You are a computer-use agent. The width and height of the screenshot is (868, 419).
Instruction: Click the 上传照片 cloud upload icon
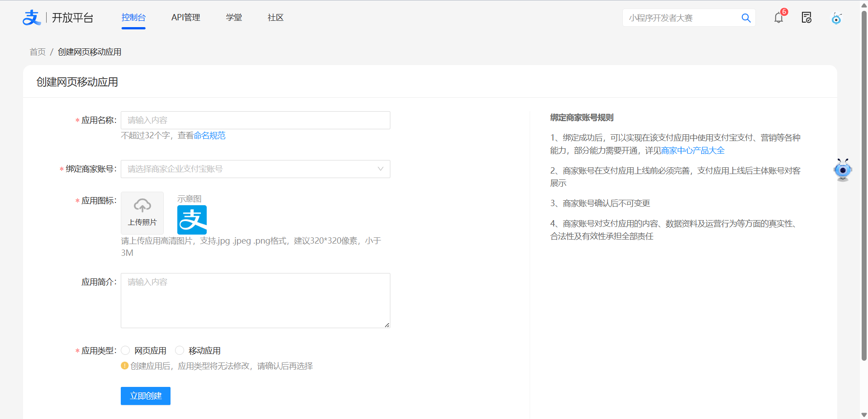tap(142, 207)
